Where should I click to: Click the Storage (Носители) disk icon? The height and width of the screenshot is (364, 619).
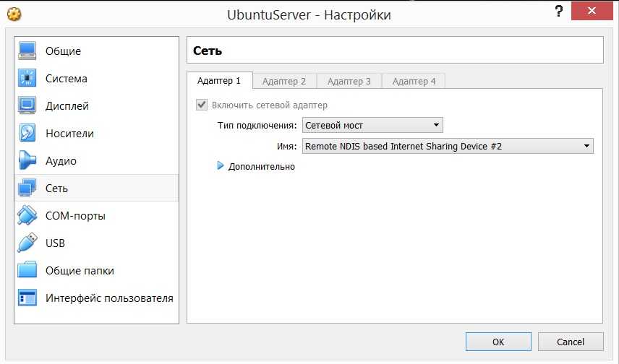point(27,134)
